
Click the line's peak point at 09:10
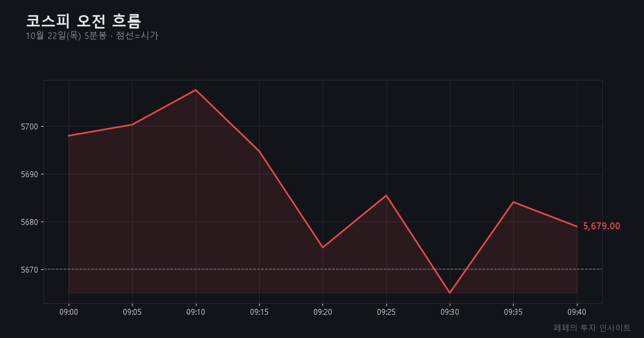pos(196,90)
